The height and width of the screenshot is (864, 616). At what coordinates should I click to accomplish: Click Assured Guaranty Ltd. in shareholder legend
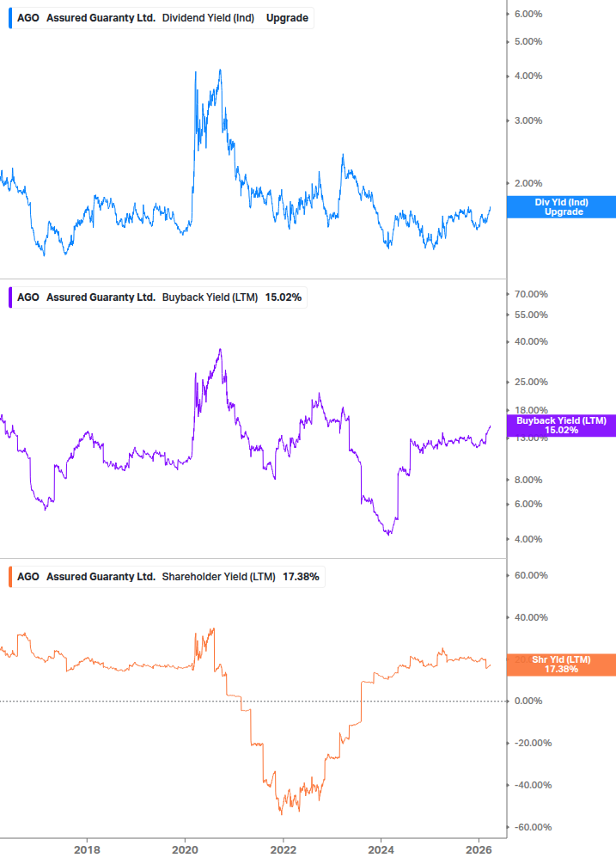101,576
